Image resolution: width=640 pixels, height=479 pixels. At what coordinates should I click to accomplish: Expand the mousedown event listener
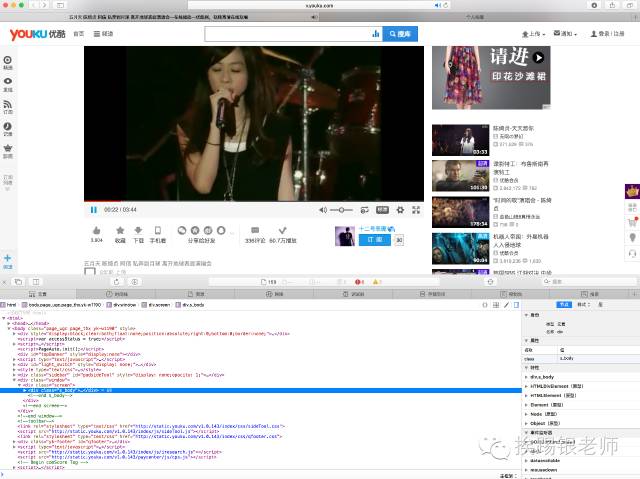[x=526, y=470]
